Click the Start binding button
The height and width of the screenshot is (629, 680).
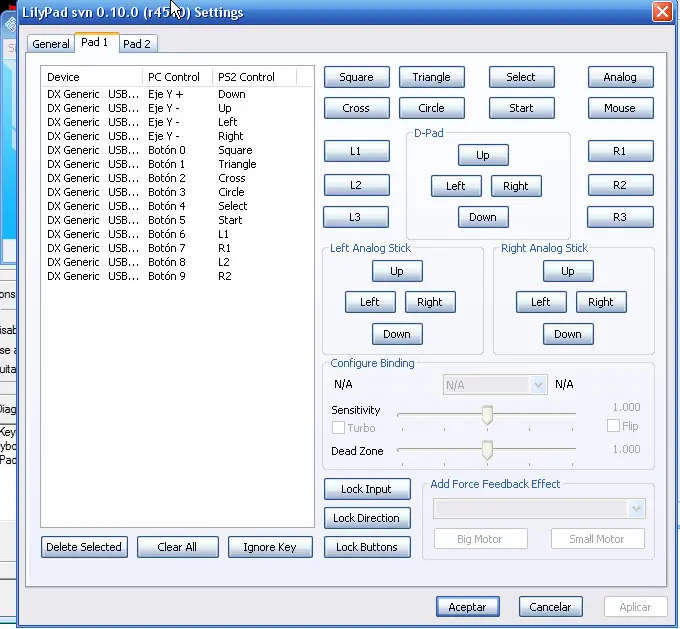tap(521, 108)
